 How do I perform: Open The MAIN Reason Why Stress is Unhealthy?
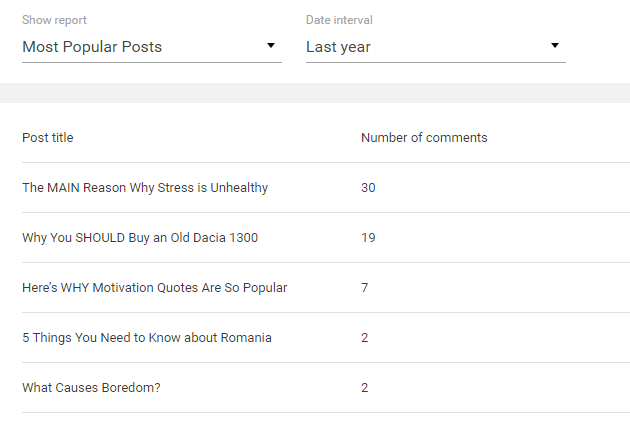coord(145,188)
